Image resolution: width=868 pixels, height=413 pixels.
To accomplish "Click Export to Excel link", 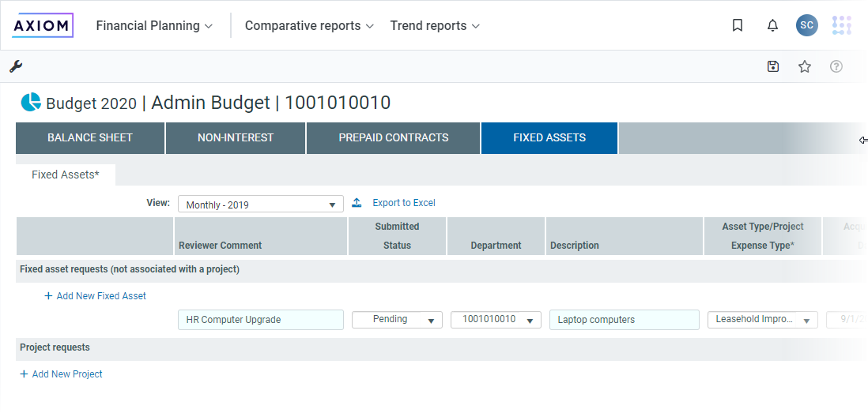I will pyautogui.click(x=404, y=203).
